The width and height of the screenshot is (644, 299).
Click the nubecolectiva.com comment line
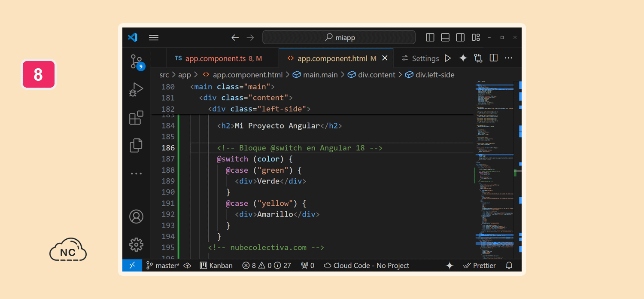tap(266, 247)
